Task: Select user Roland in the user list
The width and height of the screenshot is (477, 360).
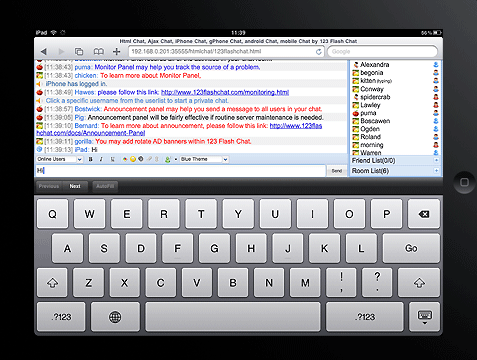Action: [x=370, y=137]
